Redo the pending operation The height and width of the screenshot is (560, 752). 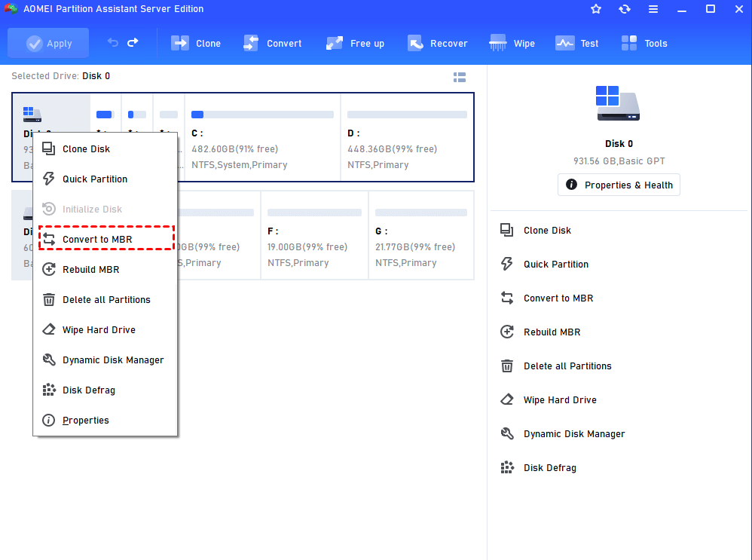(x=133, y=43)
